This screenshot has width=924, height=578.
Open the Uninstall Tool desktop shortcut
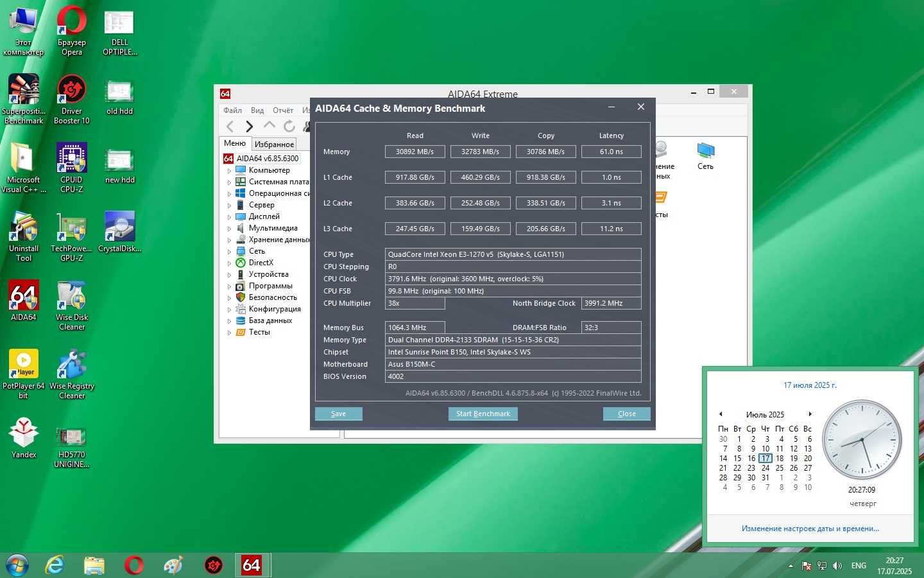coord(24,237)
